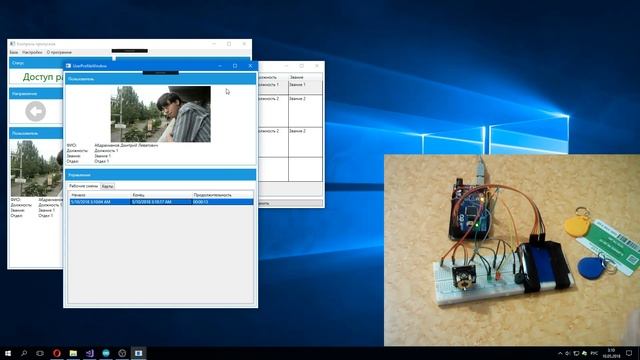Open File Explorer from taskbar
640x360 pixels.
click(73, 353)
